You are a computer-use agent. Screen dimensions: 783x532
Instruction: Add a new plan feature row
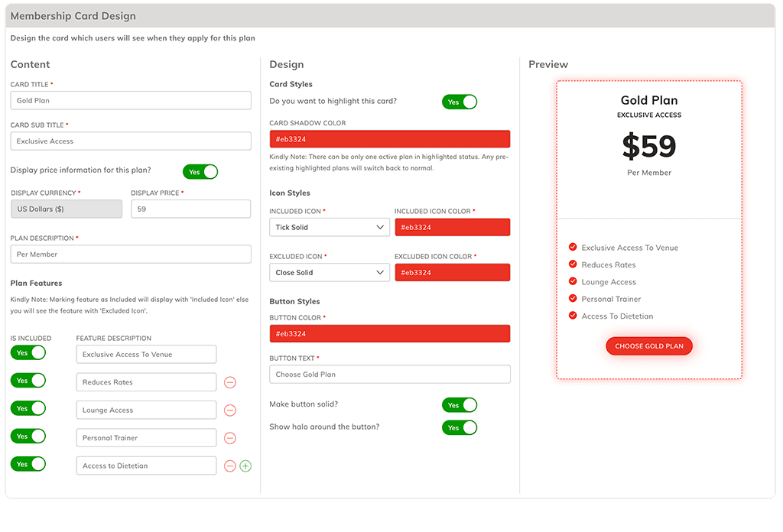245,465
